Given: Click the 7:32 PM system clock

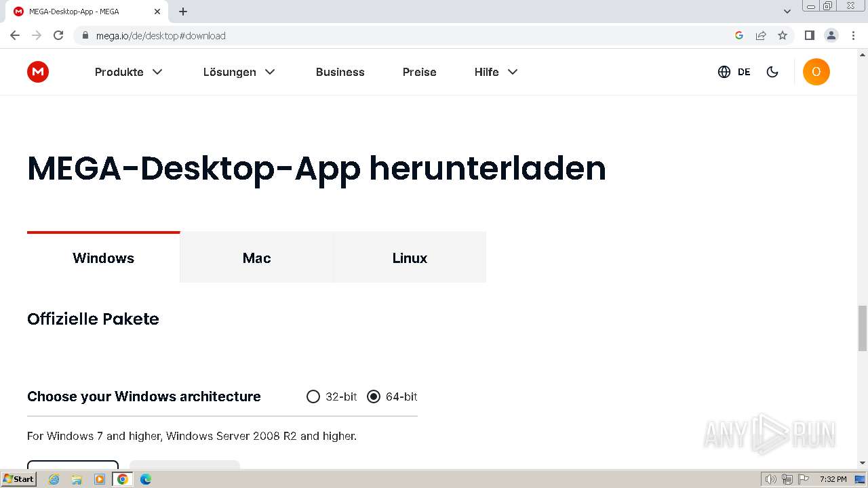Looking at the screenshot, I should click(833, 479).
